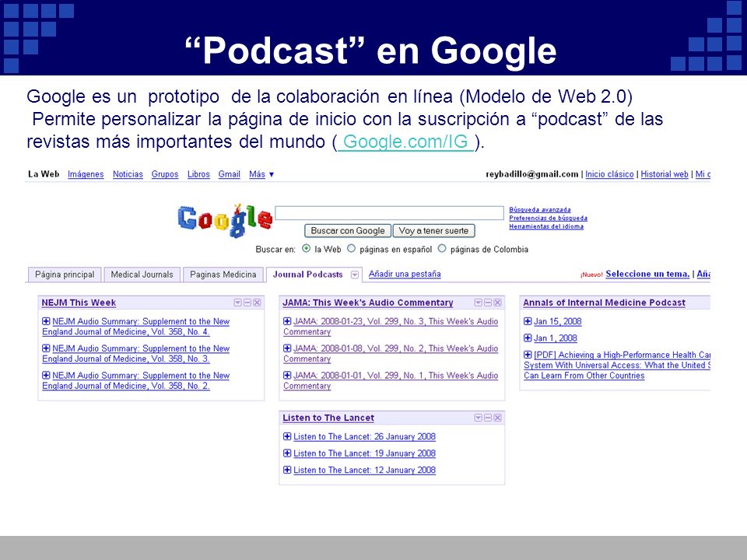The width and height of the screenshot is (747, 560).
Task: Minimize the Listen to The Lancet gadget
Action: pyautogui.click(x=488, y=418)
